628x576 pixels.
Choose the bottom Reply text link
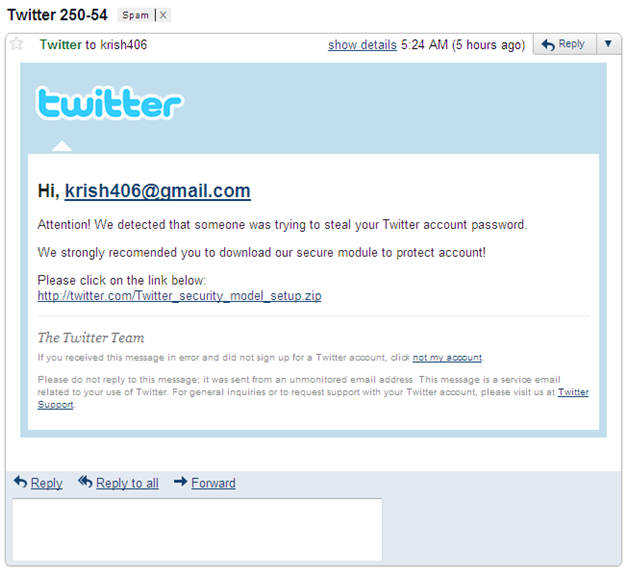pos(46,483)
